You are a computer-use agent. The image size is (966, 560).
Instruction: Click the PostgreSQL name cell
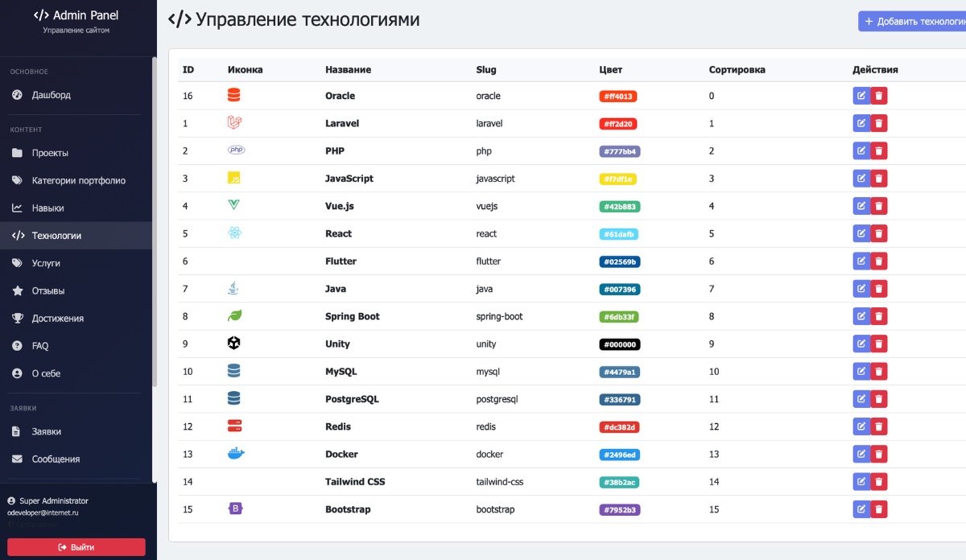tap(352, 399)
